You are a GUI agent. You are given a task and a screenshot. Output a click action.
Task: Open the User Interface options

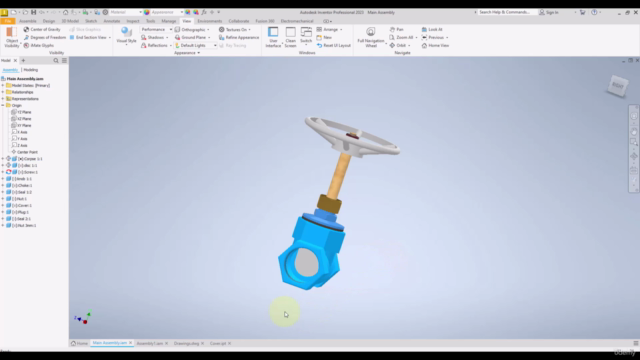coord(273,37)
